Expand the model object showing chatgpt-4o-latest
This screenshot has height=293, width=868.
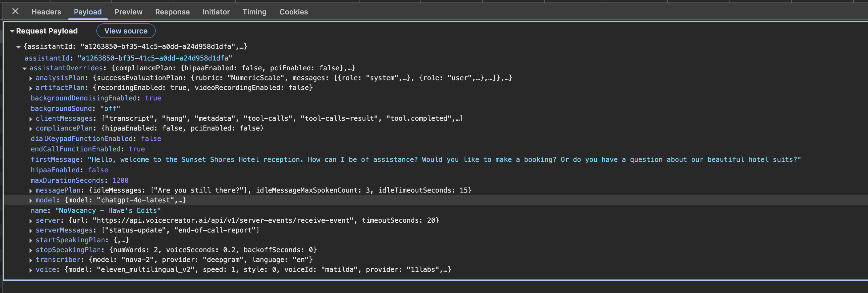tap(31, 200)
